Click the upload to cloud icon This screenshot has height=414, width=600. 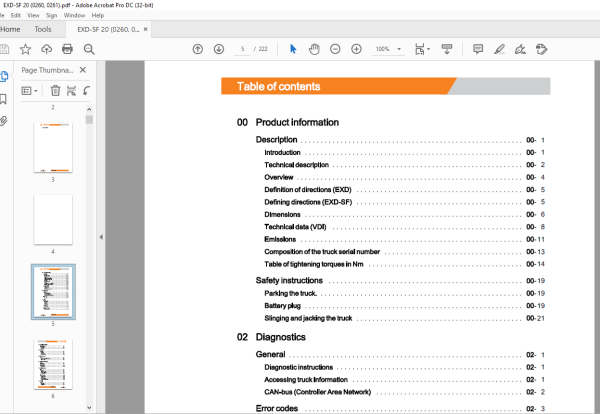click(46, 49)
